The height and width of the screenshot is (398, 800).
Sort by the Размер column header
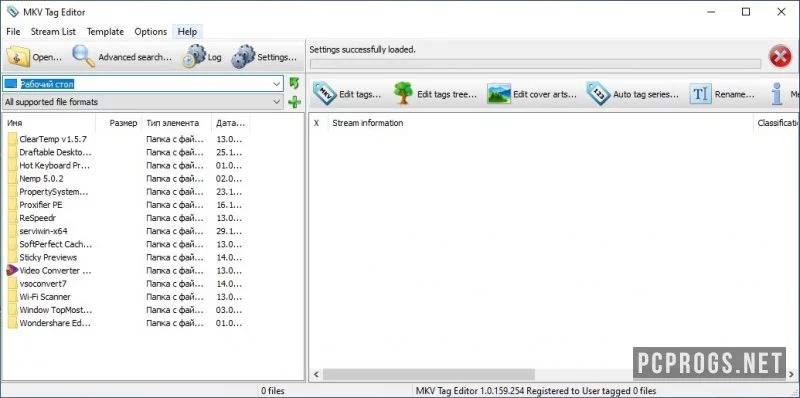click(x=119, y=123)
